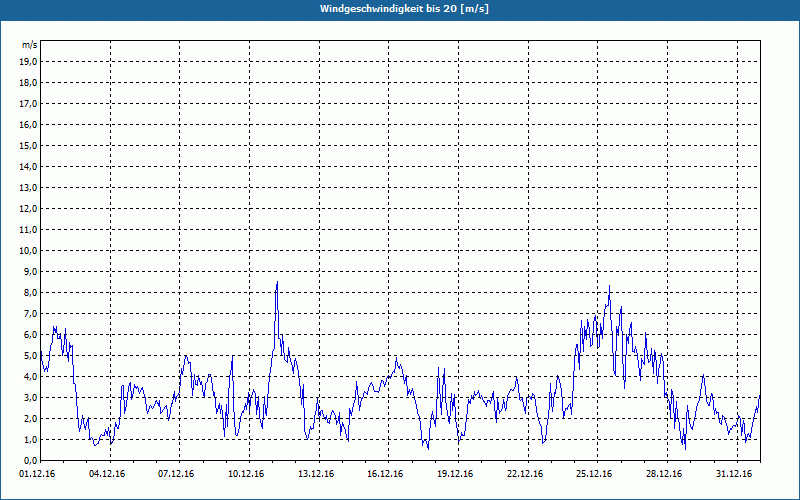The image size is (800, 500).
Task: Click the 5,0 y-axis label
Action: click(x=30, y=356)
